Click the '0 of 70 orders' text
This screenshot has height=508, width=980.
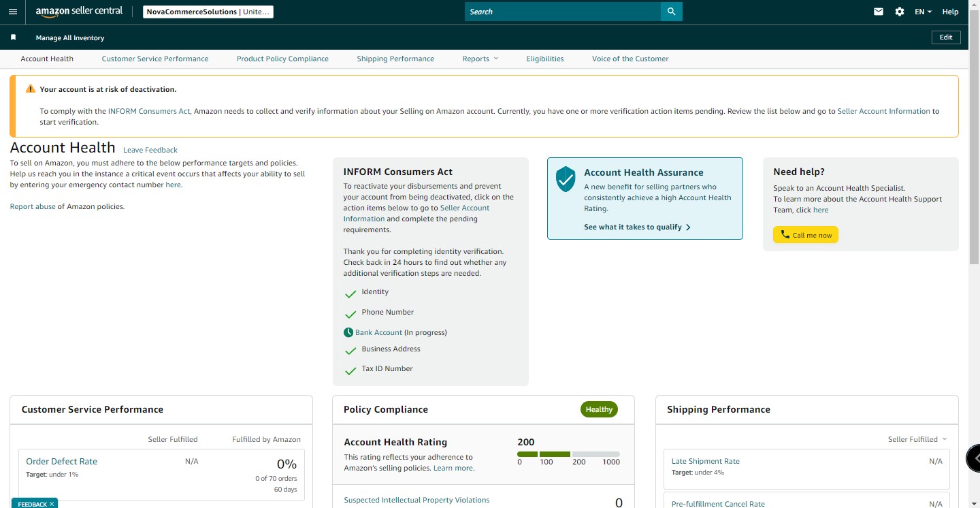click(x=276, y=479)
